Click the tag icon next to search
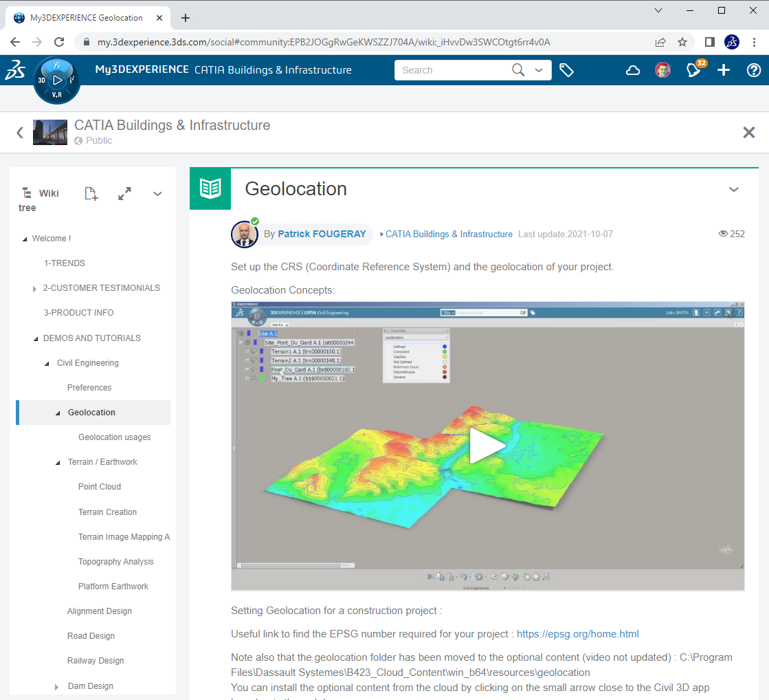 (567, 69)
